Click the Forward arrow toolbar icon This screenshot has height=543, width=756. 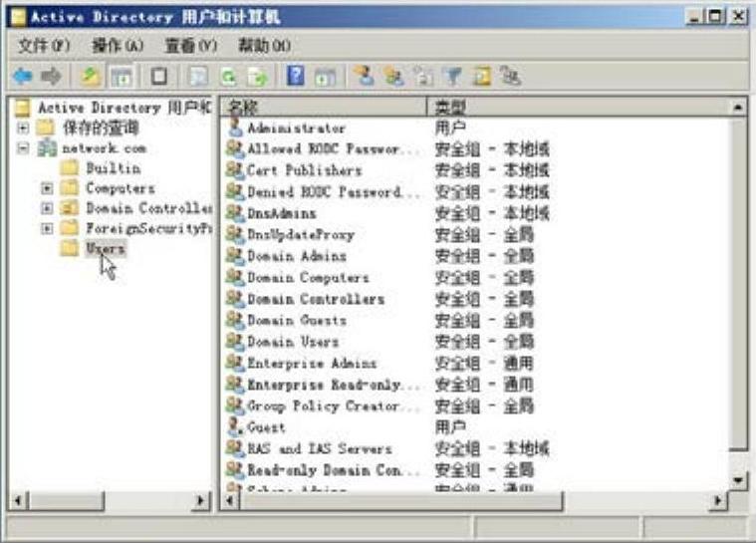coord(51,76)
